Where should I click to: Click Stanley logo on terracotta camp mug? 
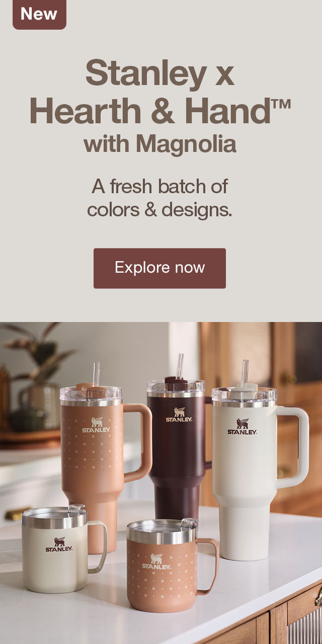click(x=156, y=561)
